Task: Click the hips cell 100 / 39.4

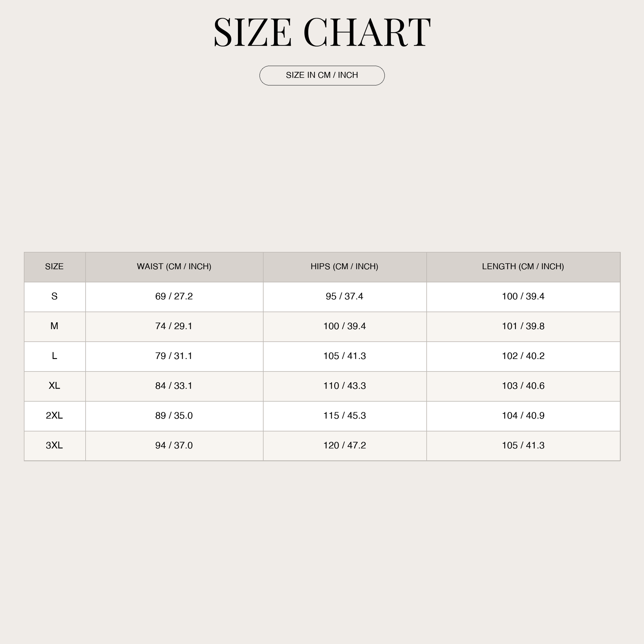Action: click(x=345, y=326)
